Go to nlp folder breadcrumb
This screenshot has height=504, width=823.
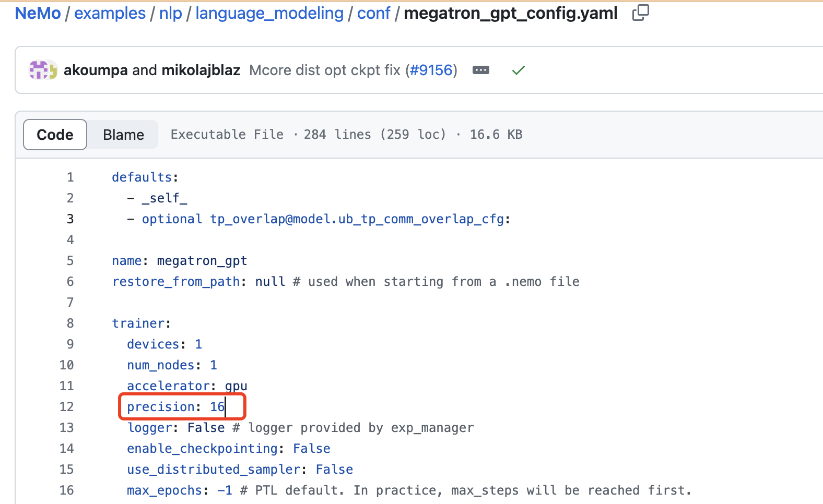171,13
